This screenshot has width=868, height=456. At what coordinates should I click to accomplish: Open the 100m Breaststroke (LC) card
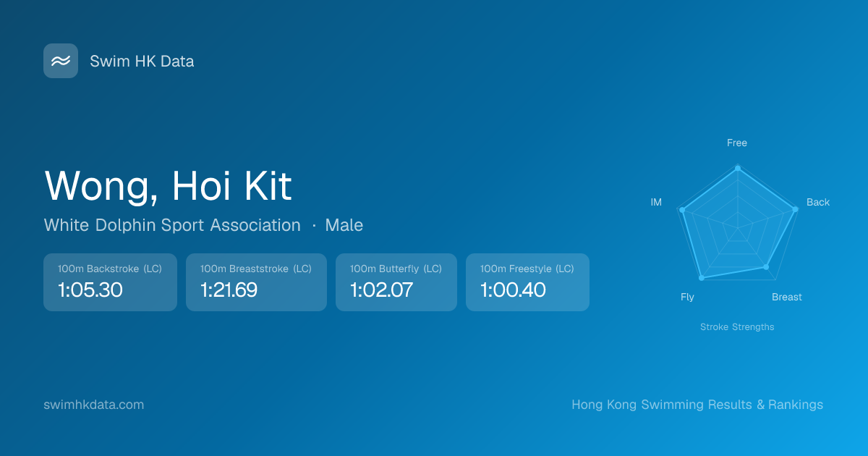coord(256,282)
